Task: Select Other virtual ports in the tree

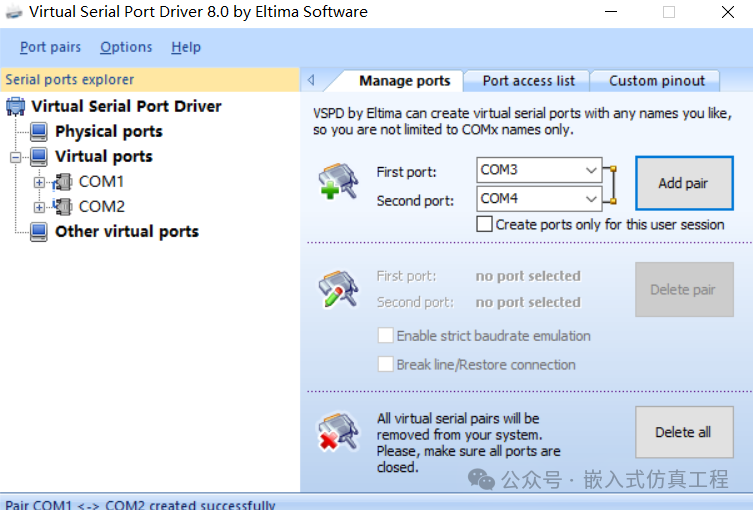Action: 127,231
